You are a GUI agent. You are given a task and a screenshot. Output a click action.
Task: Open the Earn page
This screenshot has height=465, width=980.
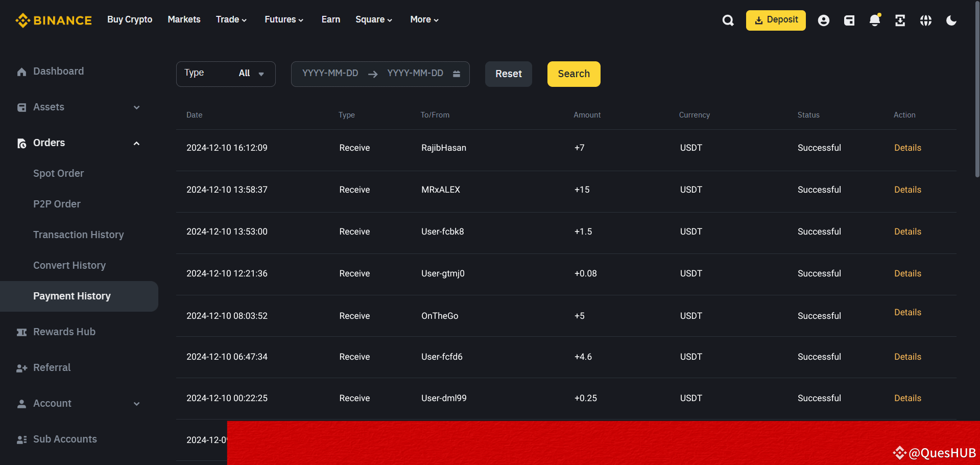[331, 19]
